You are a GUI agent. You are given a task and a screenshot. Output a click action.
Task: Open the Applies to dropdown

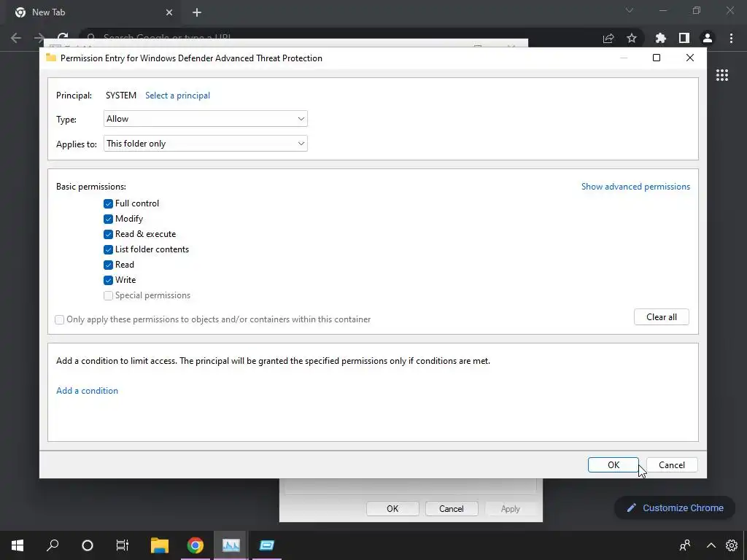[x=205, y=144]
